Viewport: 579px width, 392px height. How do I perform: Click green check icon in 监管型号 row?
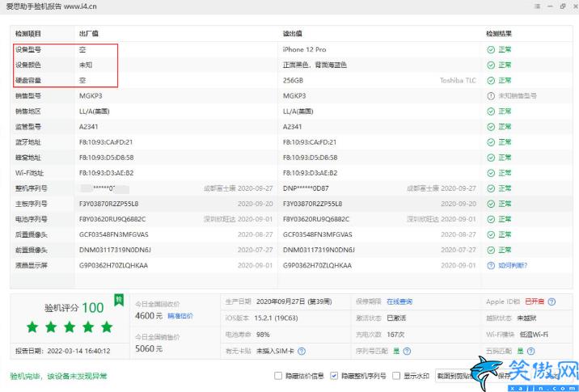pos(491,127)
